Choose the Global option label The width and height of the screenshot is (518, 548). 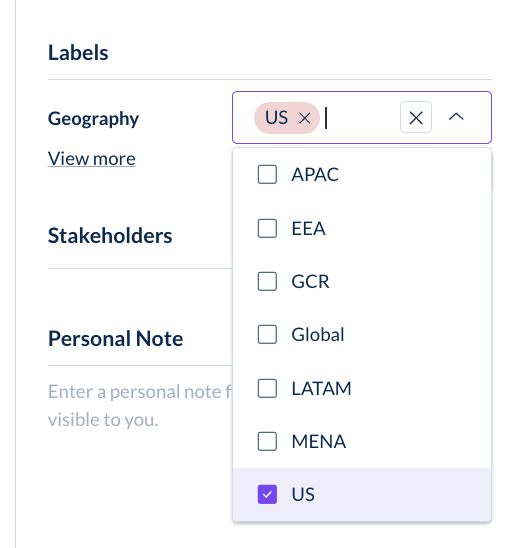[318, 334]
